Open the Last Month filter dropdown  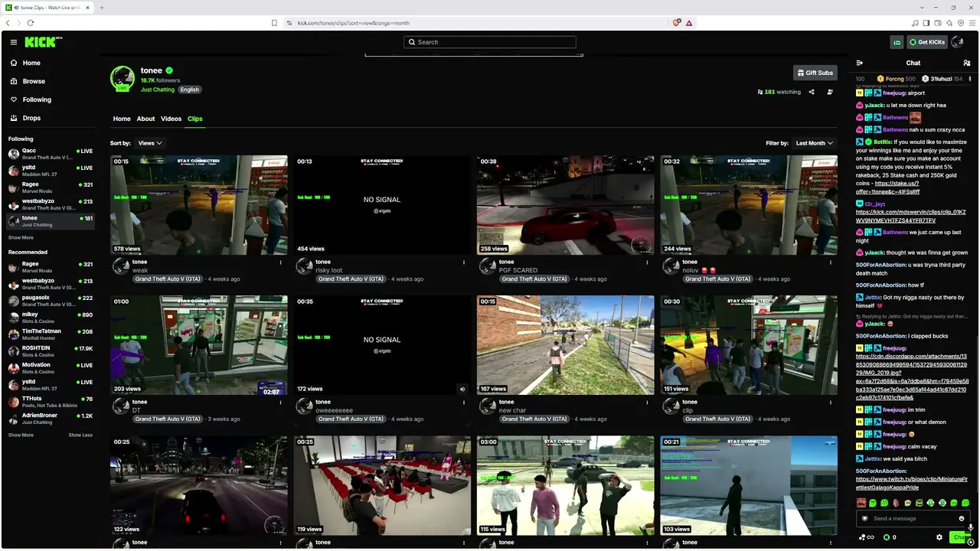tap(815, 143)
